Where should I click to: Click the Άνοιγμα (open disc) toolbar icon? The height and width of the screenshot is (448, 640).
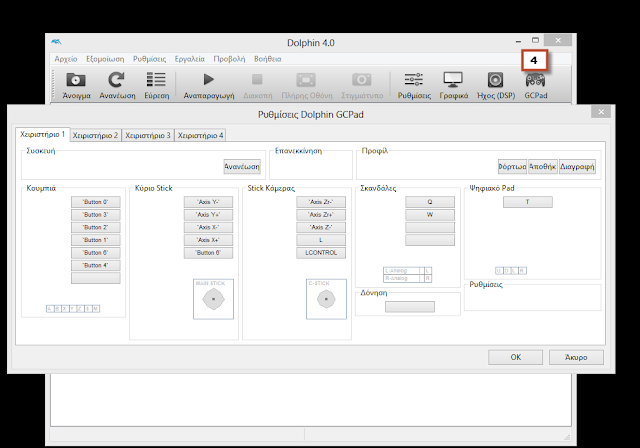tap(76, 80)
